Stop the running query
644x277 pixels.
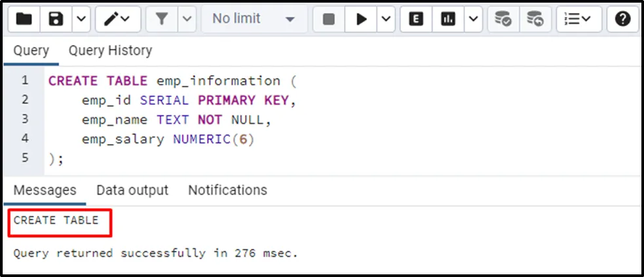[329, 20]
